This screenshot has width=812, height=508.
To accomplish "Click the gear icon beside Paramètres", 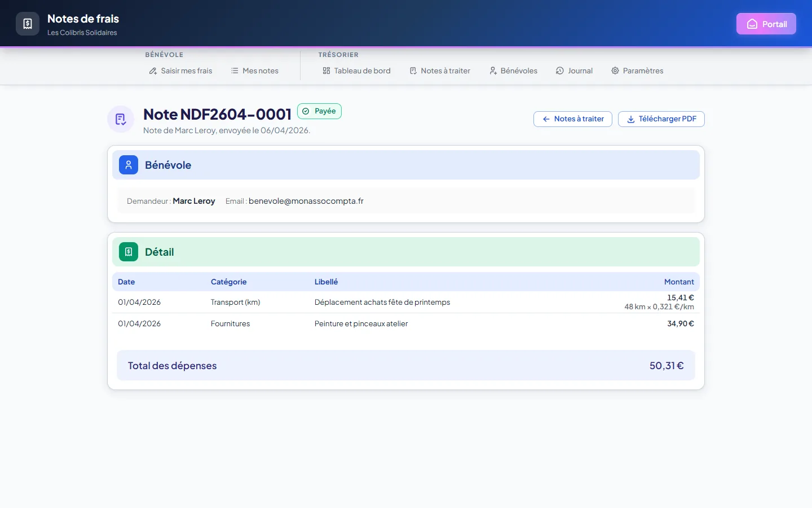I will (x=615, y=71).
